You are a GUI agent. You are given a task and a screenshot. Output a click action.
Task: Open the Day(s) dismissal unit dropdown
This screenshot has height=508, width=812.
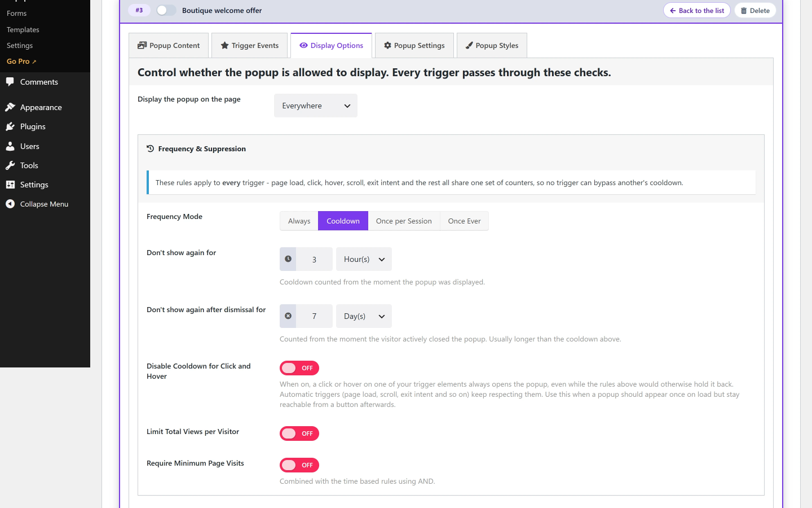point(364,316)
